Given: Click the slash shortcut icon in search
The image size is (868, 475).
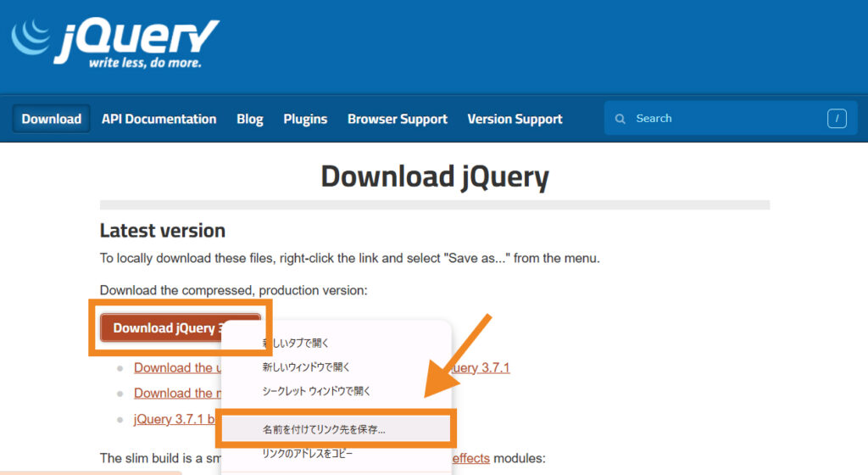Looking at the screenshot, I should [x=836, y=119].
